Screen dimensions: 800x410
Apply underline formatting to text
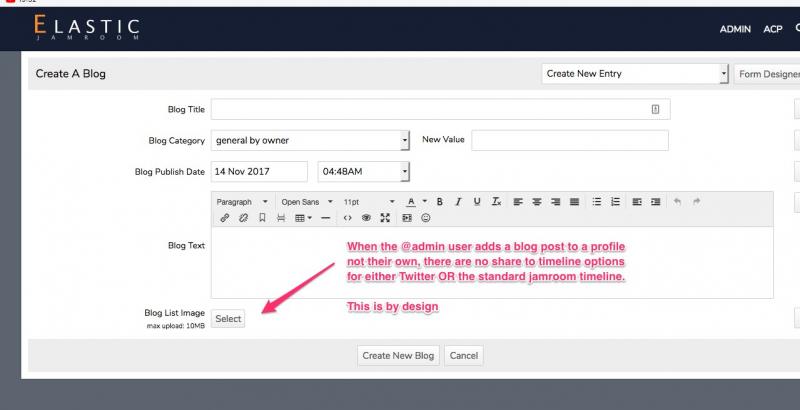[477, 201]
